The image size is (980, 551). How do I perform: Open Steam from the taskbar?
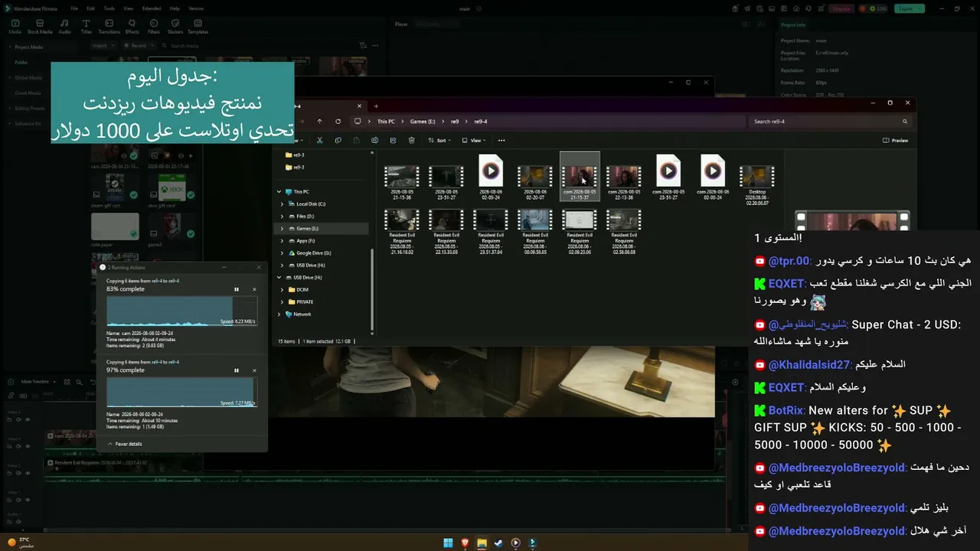click(498, 543)
